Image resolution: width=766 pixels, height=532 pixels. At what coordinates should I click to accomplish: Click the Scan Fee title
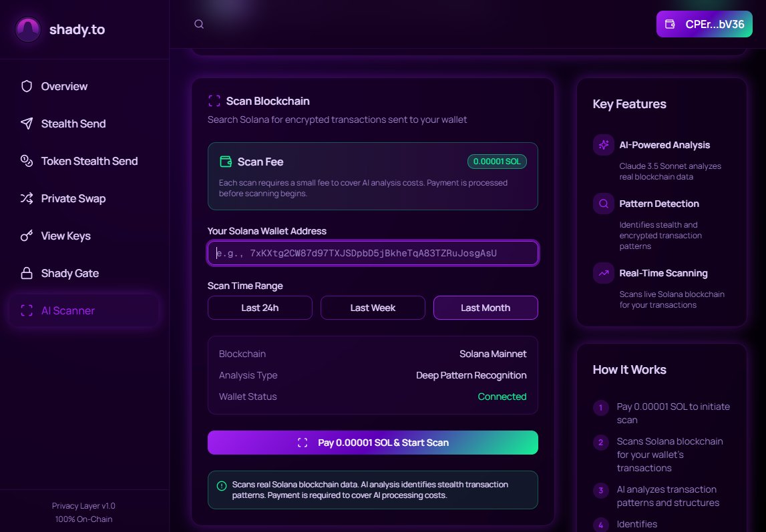click(x=260, y=162)
